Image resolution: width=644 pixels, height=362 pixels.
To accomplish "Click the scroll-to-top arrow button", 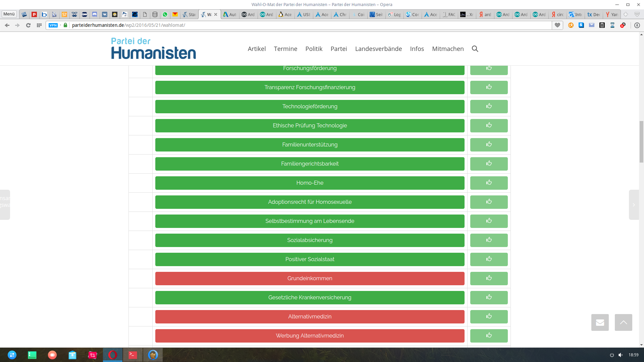I will (623, 322).
